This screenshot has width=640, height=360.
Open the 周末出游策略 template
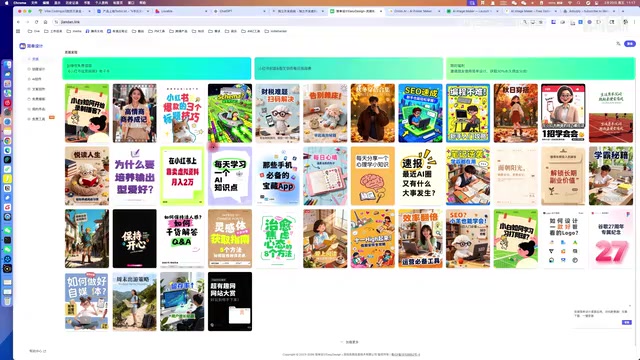pyautogui.click(x=135, y=302)
